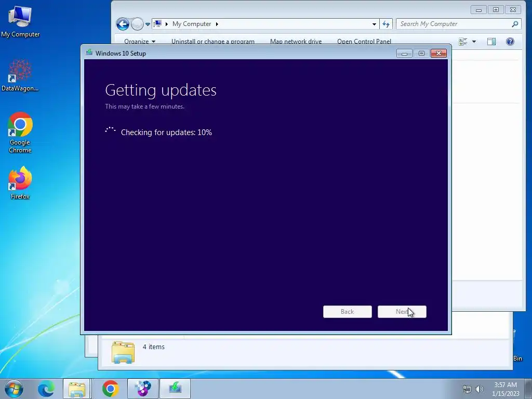The image size is (532, 399).
Task: Expand breadcrumb arrow after My Computer
Action: point(217,24)
